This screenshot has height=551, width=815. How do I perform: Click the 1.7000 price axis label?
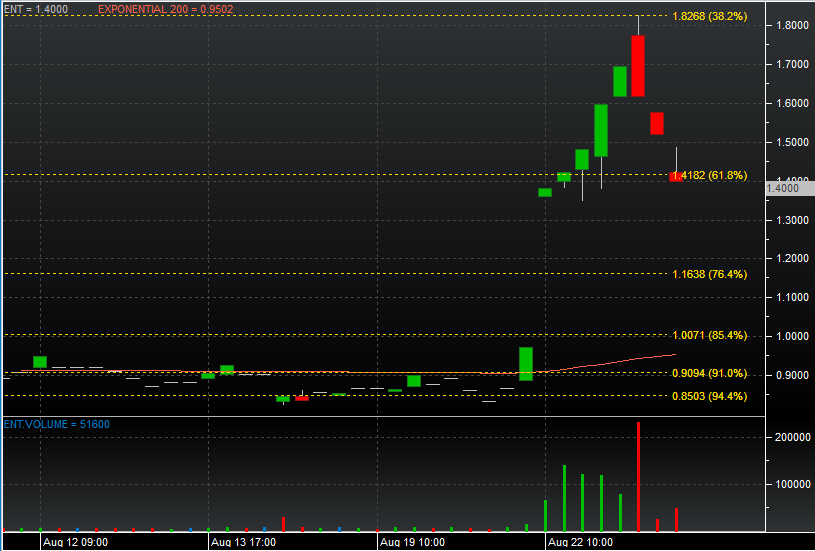[792, 64]
